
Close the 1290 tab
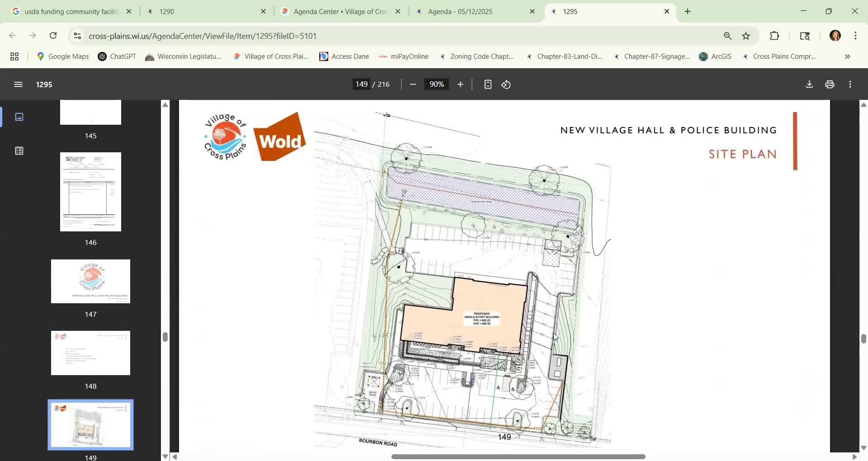(264, 11)
